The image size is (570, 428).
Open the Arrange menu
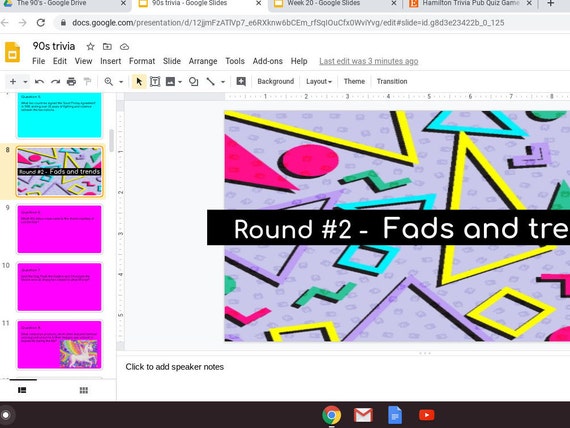203,61
